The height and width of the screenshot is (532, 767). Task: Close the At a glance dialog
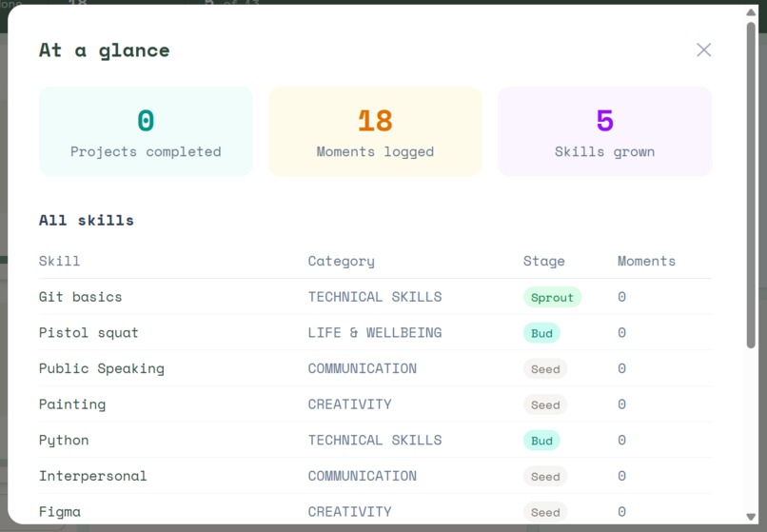pos(703,49)
